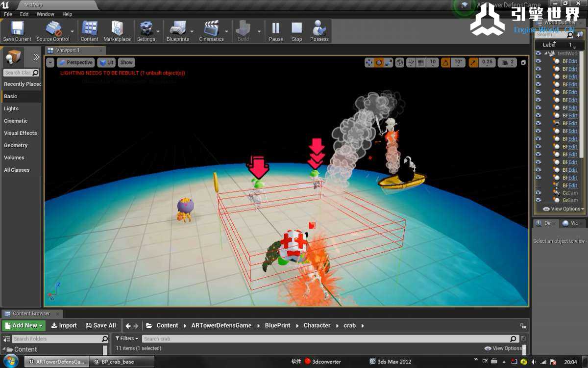Screen dimensions: 588x368
Task: Open scale snap value dropdown showing 0.25
Action: (x=487, y=62)
